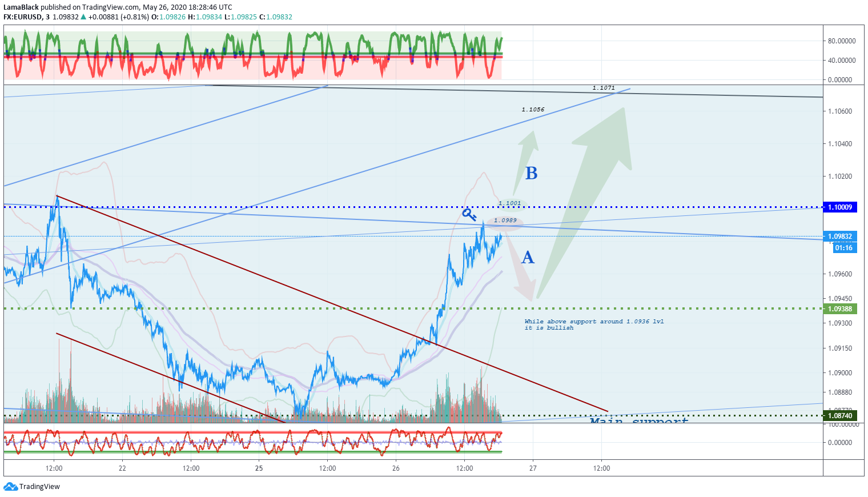
Task: Click the red downward arrow beside letter A
Action: (521, 267)
